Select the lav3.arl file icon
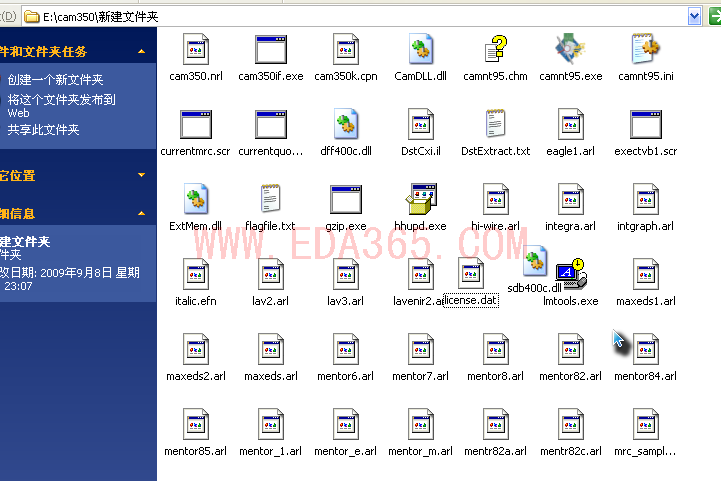The image size is (721, 481). (346, 274)
